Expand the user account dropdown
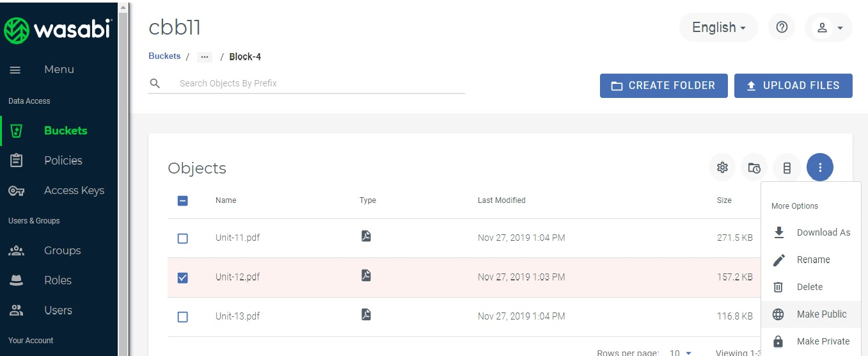The width and height of the screenshot is (868, 356). click(828, 28)
